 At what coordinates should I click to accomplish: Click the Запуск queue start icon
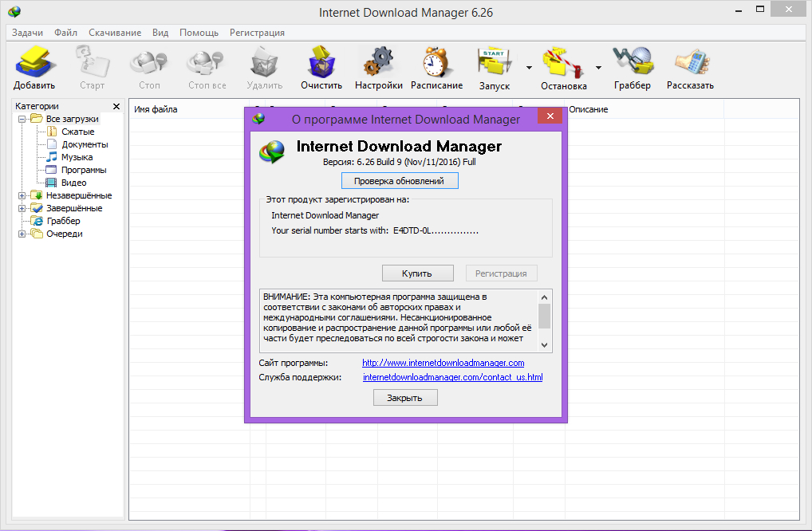pyautogui.click(x=494, y=63)
